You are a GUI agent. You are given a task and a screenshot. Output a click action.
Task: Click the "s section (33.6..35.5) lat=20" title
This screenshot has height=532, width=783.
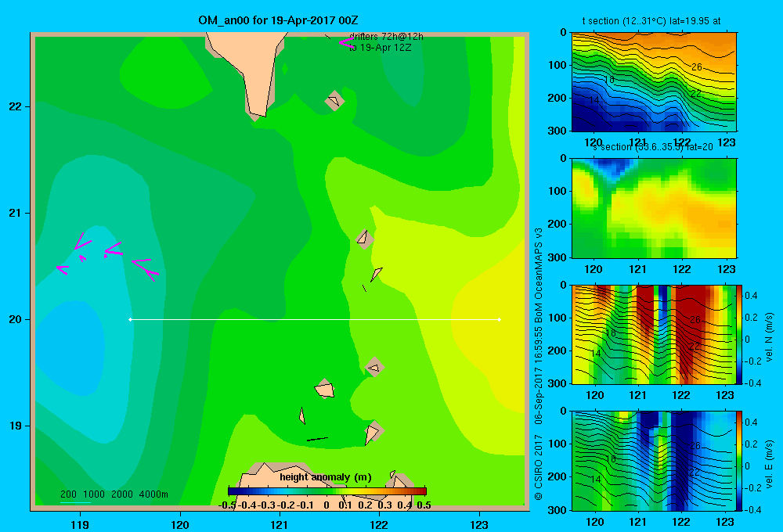point(654,147)
